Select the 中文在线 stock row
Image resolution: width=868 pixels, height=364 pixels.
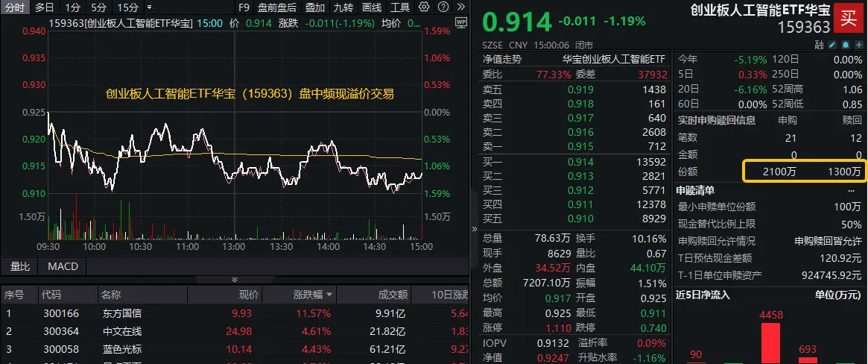click(235, 332)
